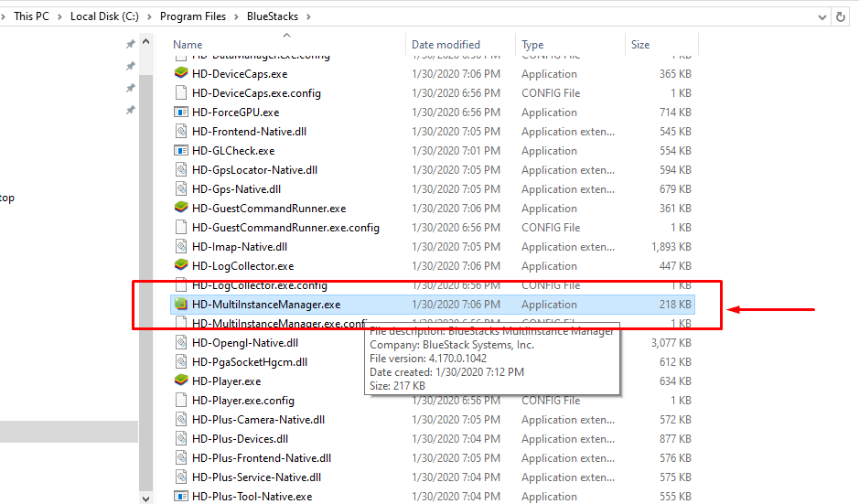
Task: Click the HD-Player.exe BlueStacks icon
Action: (181, 381)
